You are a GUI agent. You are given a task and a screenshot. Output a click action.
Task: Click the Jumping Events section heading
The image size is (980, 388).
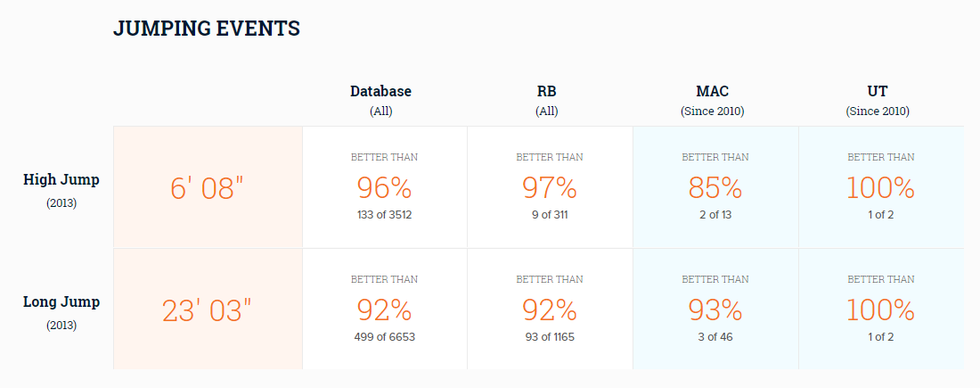pyautogui.click(x=207, y=29)
